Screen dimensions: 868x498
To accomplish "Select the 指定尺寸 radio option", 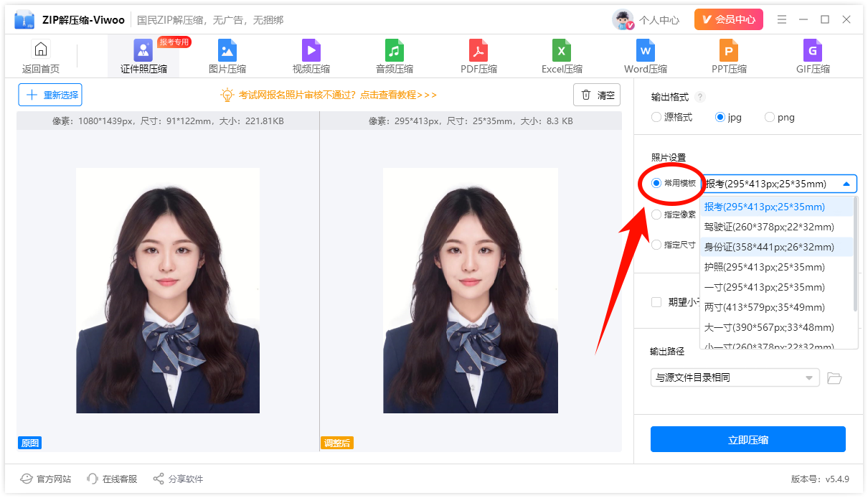I will 673,245.
